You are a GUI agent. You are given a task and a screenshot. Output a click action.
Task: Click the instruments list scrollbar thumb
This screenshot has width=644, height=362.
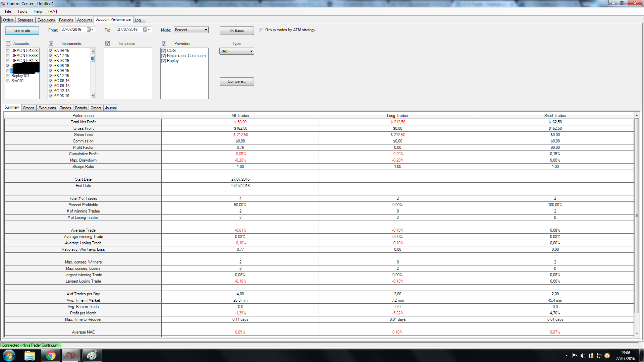pyautogui.click(x=93, y=59)
